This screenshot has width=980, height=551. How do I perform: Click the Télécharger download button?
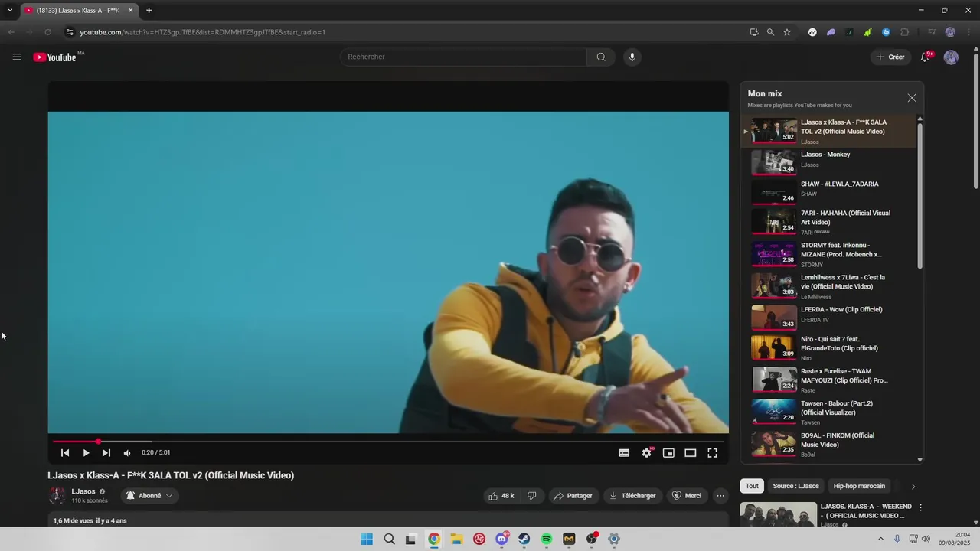[x=632, y=496]
